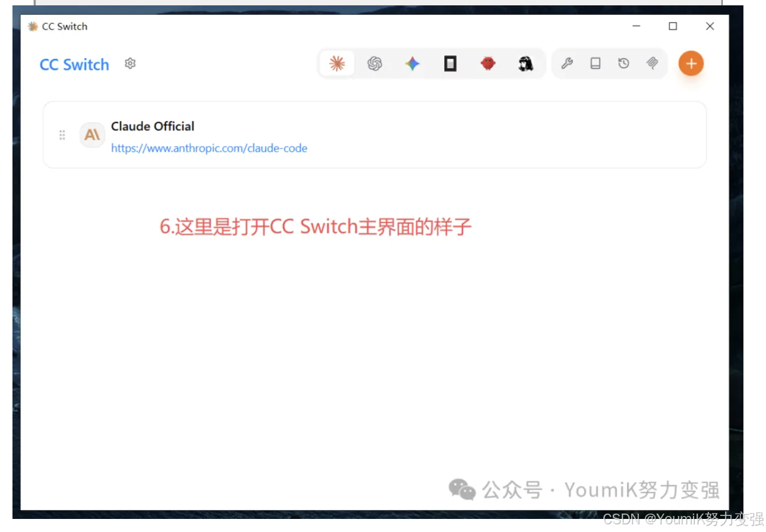Add a new provider with plus button

pyautogui.click(x=691, y=64)
